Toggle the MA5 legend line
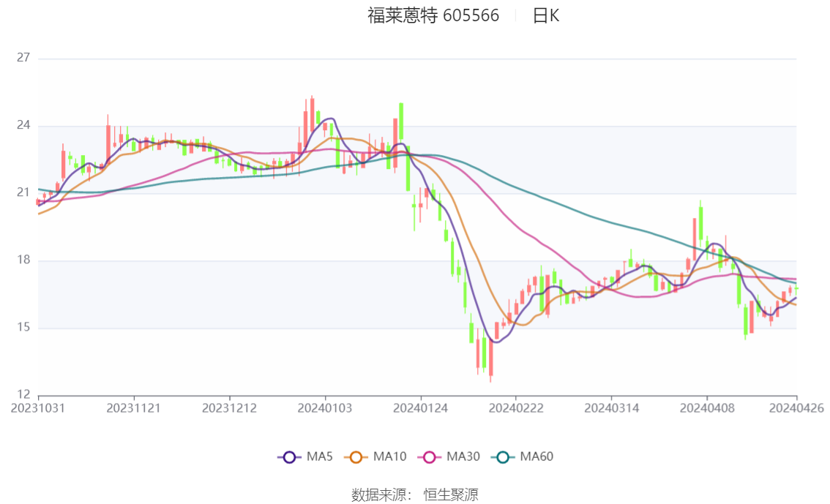Image resolution: width=830 pixels, height=504 pixels. click(305, 457)
